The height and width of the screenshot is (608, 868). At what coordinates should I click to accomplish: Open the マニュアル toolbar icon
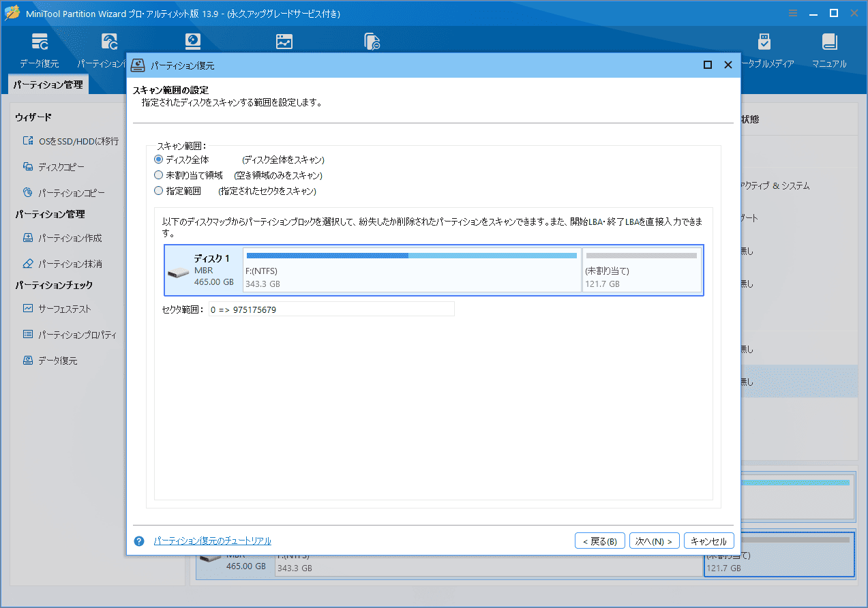pyautogui.click(x=829, y=42)
